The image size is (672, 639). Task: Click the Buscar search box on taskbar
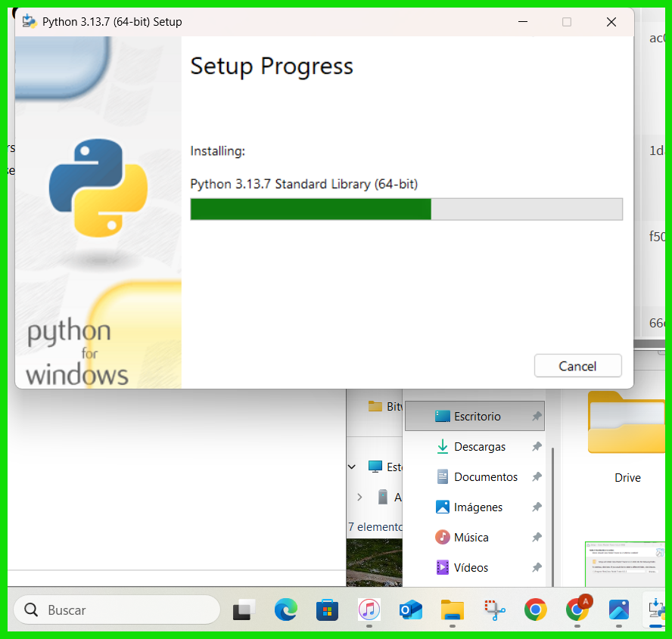click(x=116, y=610)
